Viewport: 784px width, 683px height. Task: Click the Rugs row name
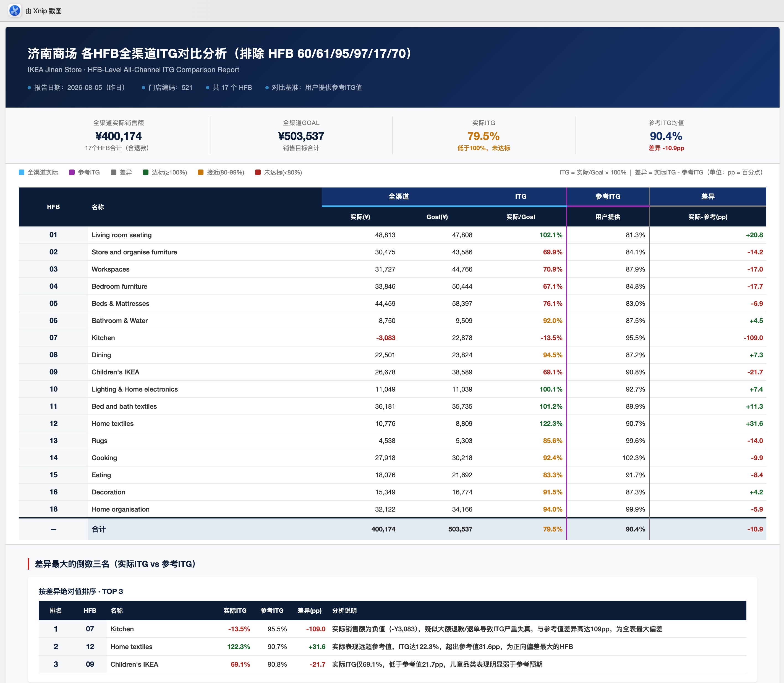(100, 440)
